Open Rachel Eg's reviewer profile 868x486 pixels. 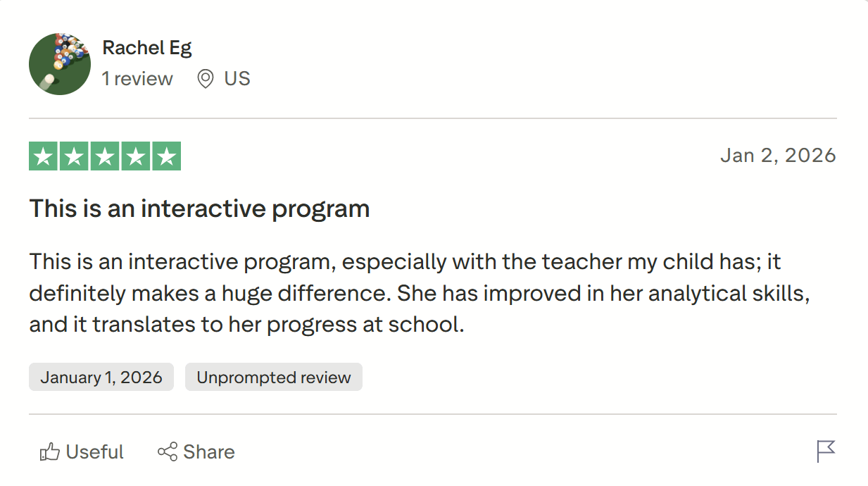coord(147,48)
